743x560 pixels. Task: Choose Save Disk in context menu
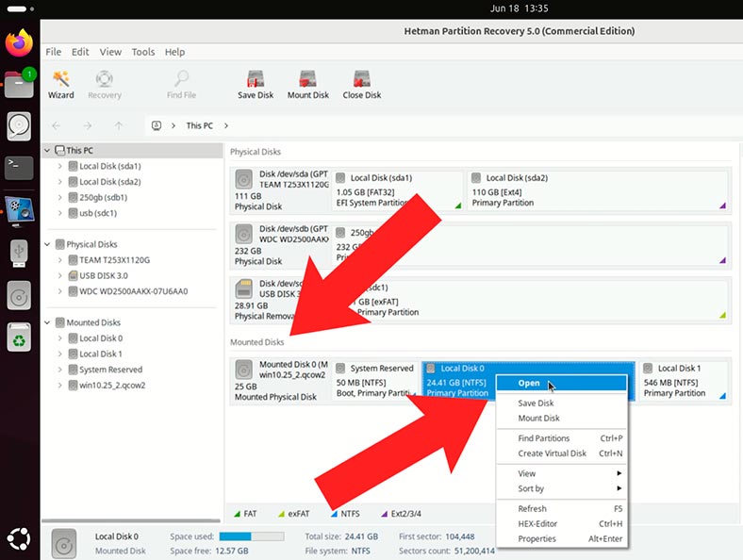(562, 404)
